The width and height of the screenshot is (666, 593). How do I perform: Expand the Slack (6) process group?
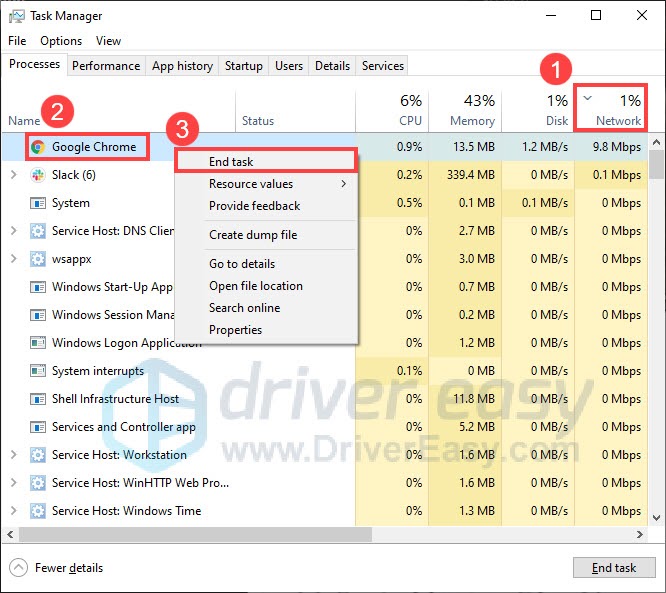[14, 175]
